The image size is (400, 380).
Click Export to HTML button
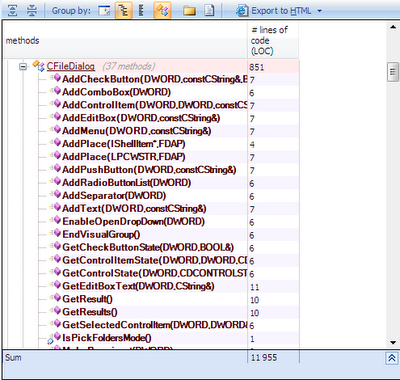[x=273, y=11]
